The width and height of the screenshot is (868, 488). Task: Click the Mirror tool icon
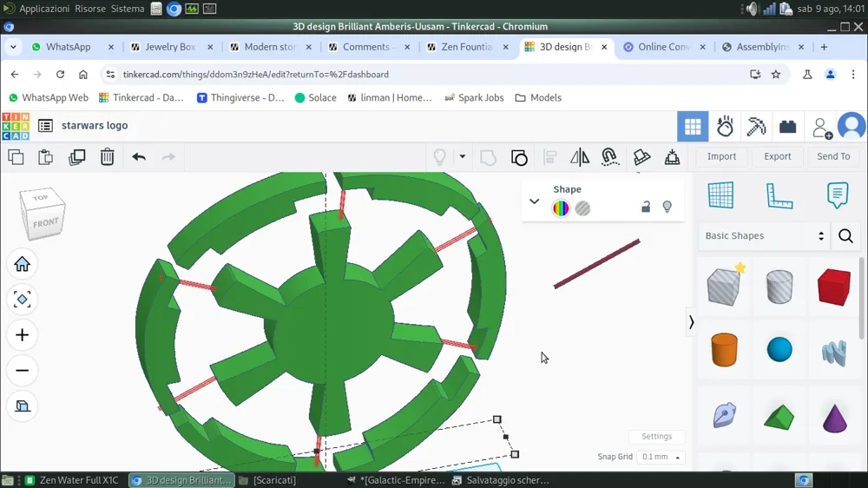(580, 157)
